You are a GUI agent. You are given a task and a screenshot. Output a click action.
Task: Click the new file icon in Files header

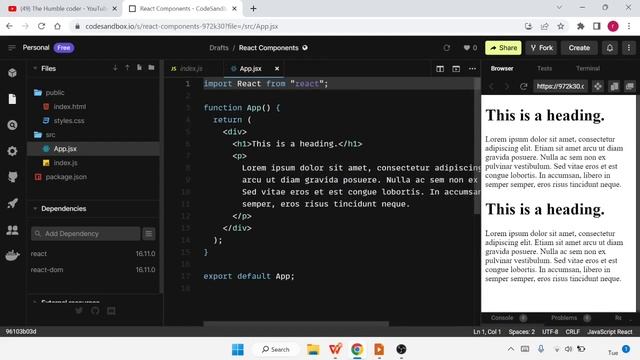(139, 68)
